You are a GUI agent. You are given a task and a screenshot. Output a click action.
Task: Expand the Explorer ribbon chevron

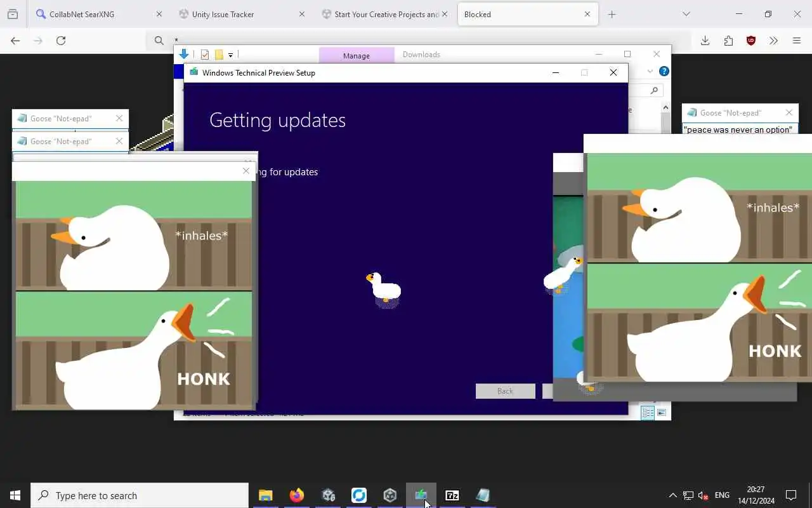650,71
